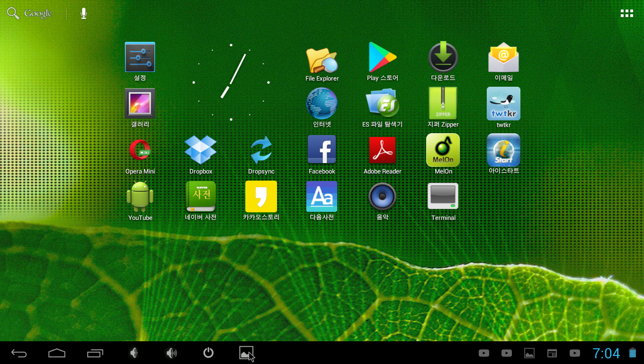
Task: Open the recent apps button
Action: [x=95, y=353]
